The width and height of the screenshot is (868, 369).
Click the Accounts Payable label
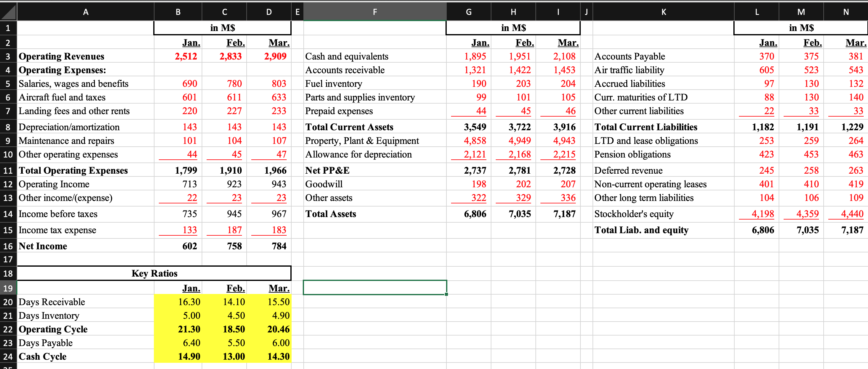(629, 56)
